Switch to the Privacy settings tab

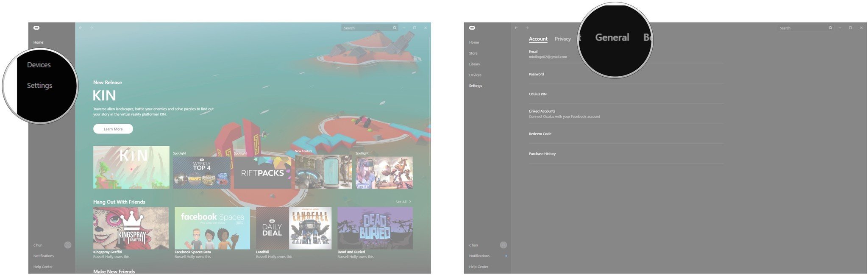[x=562, y=39]
